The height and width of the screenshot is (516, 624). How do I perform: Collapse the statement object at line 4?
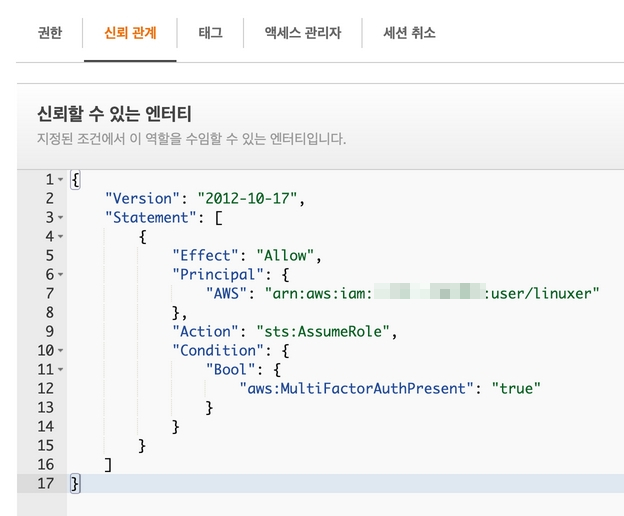61,236
